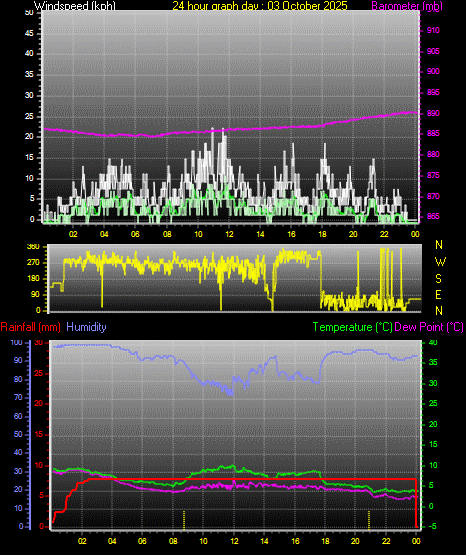Click the green "30" temperature scale value
The image size is (466, 555).
pos(433,383)
